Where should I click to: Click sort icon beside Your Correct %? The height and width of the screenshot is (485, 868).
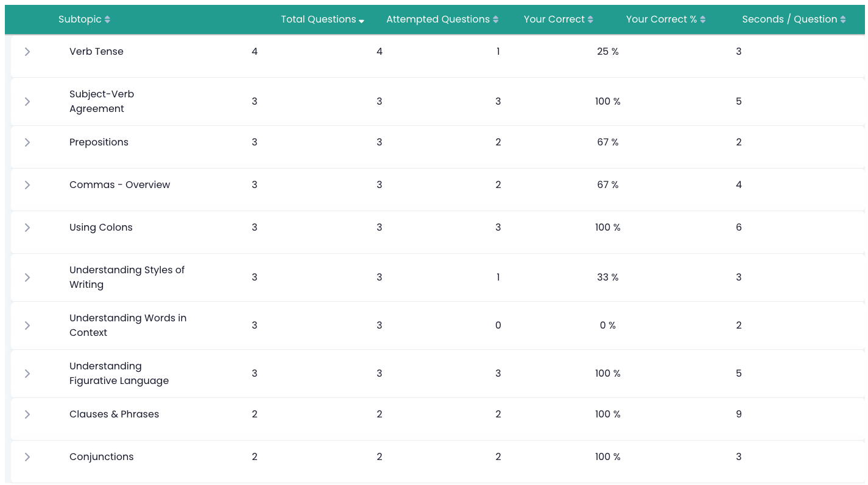(x=703, y=19)
